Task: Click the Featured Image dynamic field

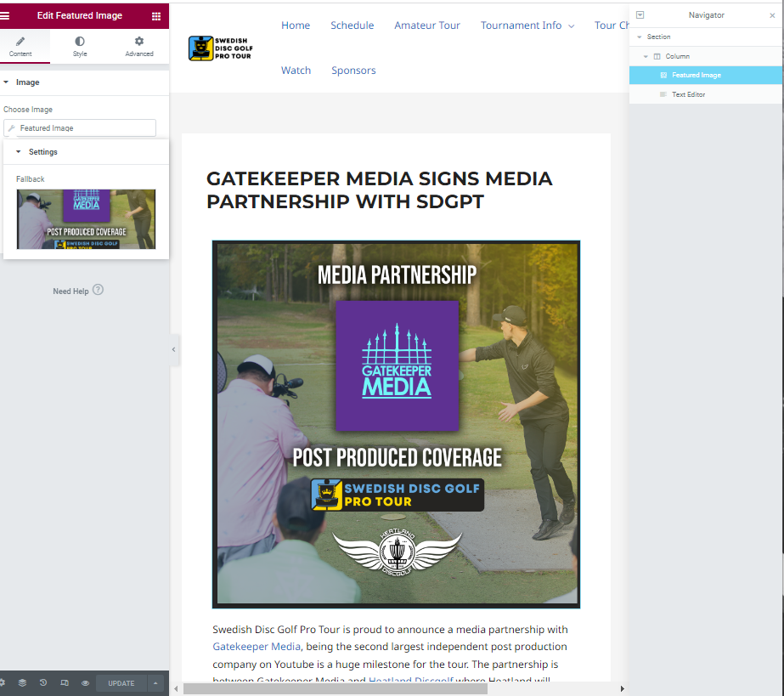Action: point(80,128)
